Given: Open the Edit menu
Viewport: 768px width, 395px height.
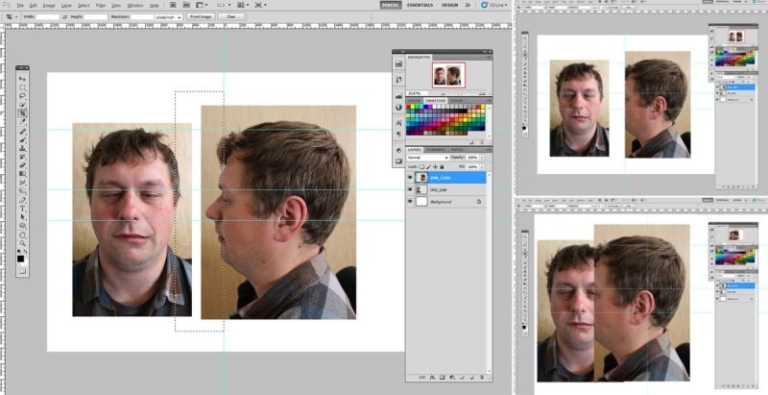Looking at the screenshot, I should (x=33, y=5).
